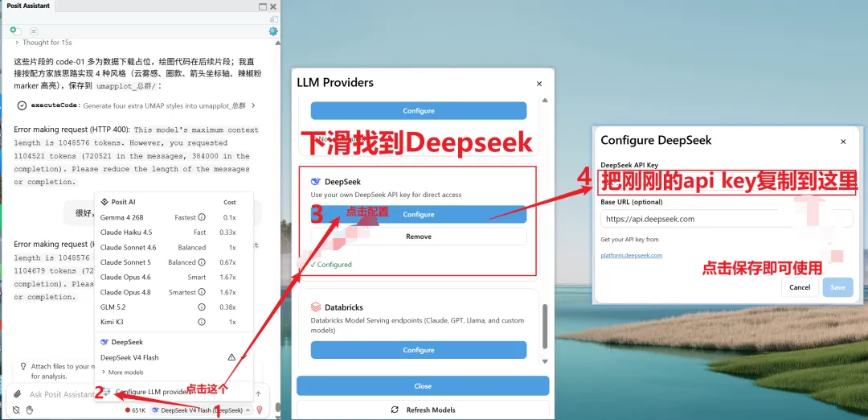This screenshot has width=868, height=420.
Task: Open Configure LLM providers menu entry
Action: tap(174, 392)
